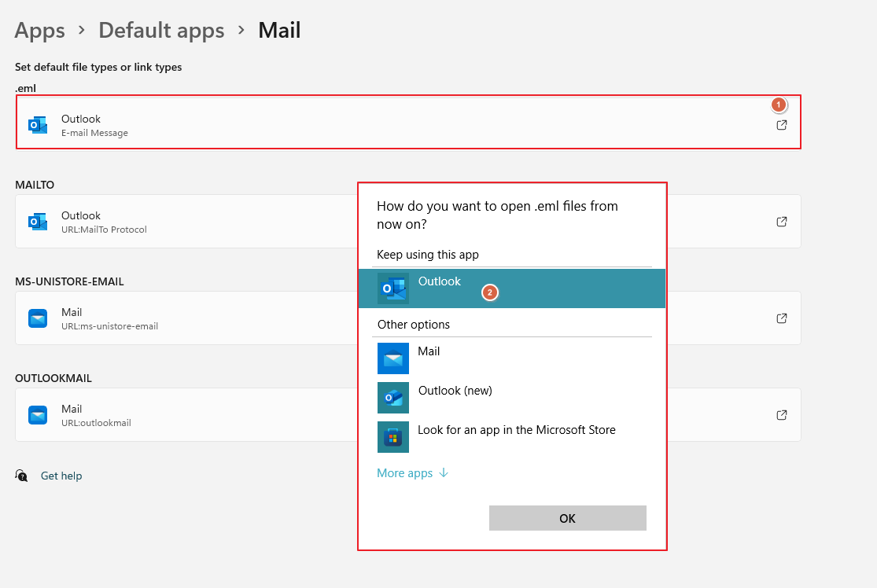Click the 'OUTLOOKMAIL' section label
Viewport: 877px width, 588px height.
click(x=53, y=378)
